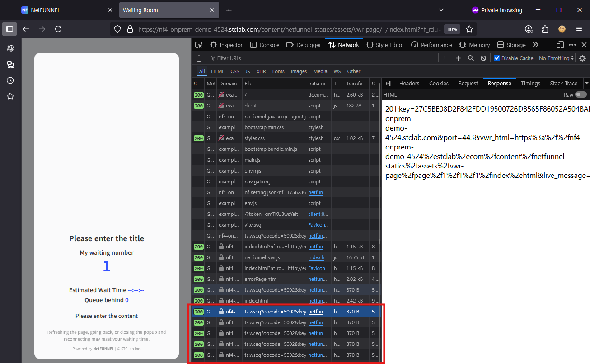The width and height of the screenshot is (590, 364).
Task: Open the overflow arrow beside Stack Trace
Action: click(x=586, y=83)
